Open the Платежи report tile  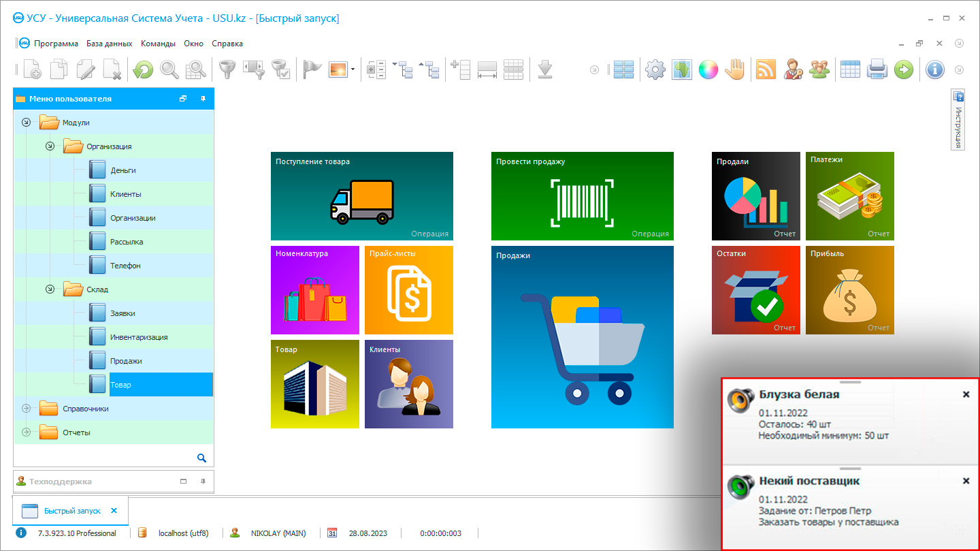coord(850,196)
